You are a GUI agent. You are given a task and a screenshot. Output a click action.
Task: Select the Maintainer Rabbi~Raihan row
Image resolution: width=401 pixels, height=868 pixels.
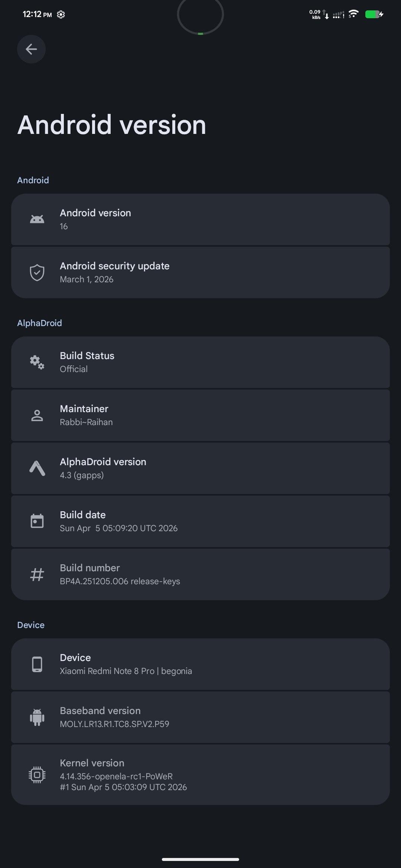click(x=200, y=415)
